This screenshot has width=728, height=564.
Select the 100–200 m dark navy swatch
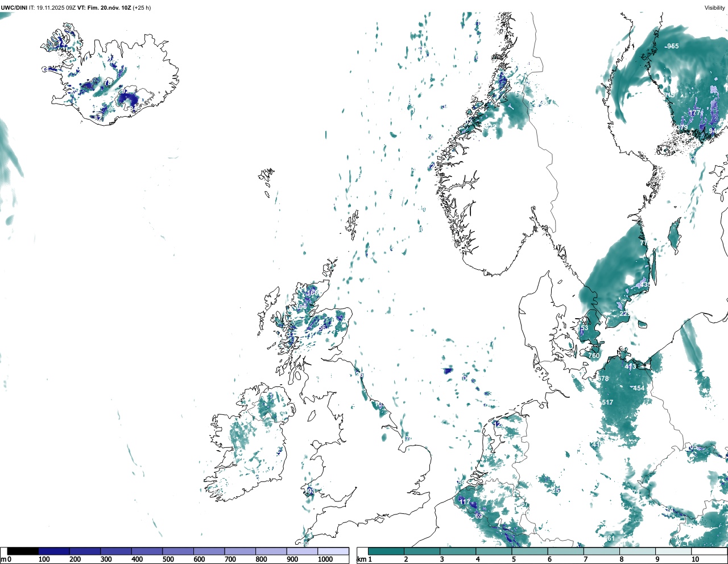pos(54,551)
